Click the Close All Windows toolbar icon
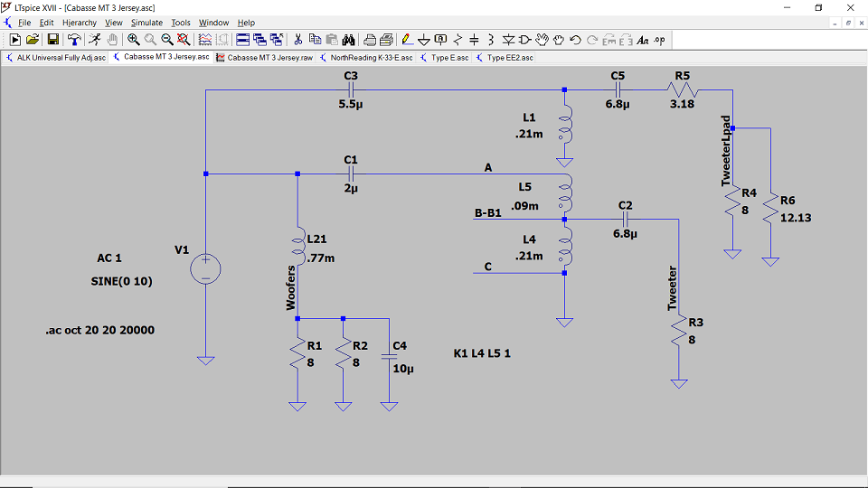Viewport: 868px width, 488px height. 277,39
